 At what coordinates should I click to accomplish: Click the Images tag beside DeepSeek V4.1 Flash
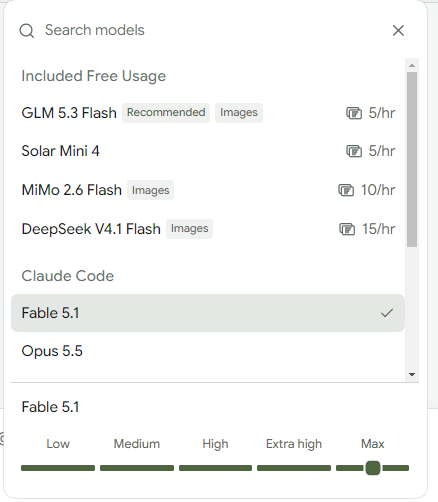[189, 229]
